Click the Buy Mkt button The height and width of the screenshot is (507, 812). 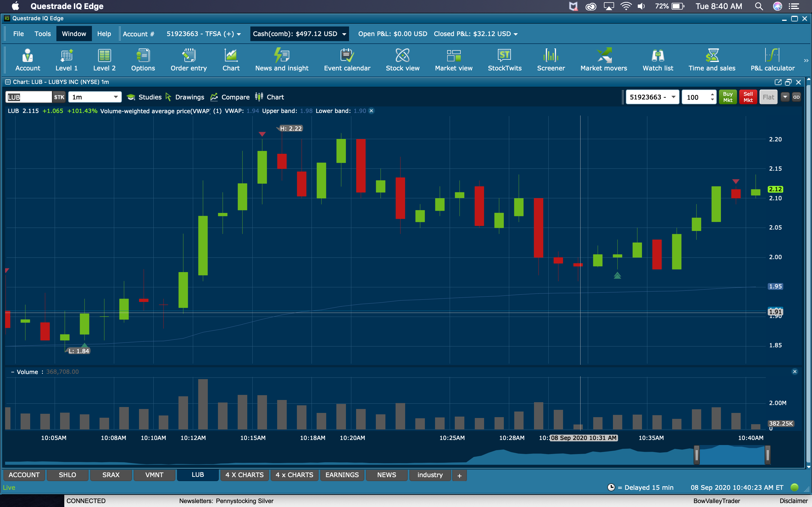[727, 97]
